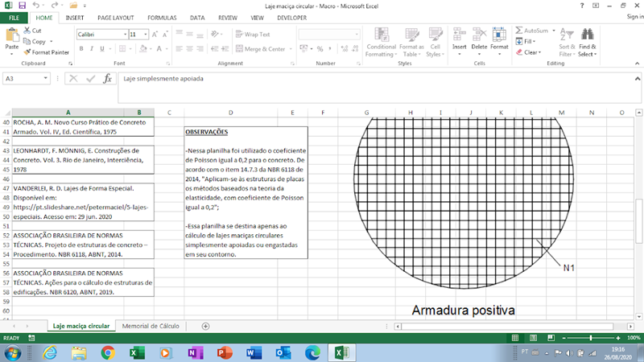Open Find & Select binoculars
The width and height of the screenshot is (644, 362).
(588, 43)
